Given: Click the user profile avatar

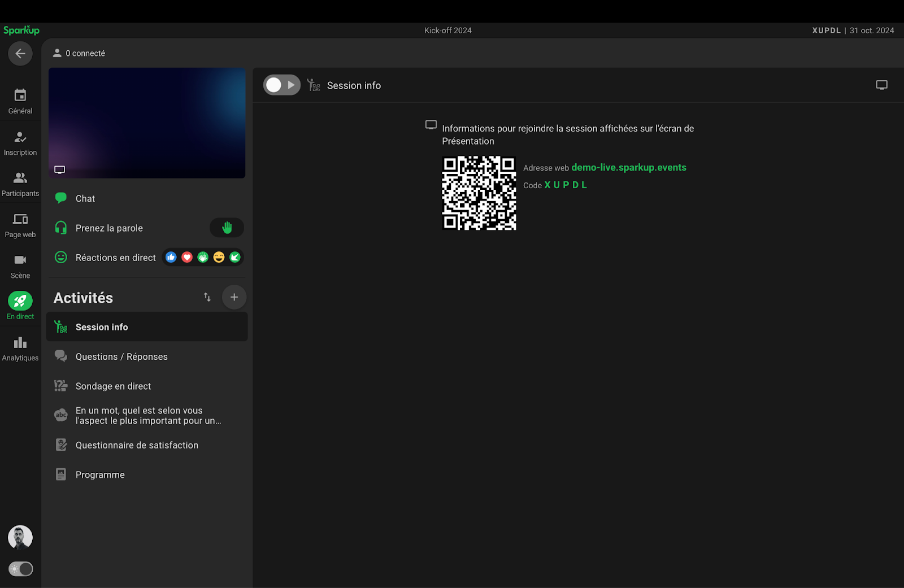Looking at the screenshot, I should pyautogui.click(x=20, y=537).
